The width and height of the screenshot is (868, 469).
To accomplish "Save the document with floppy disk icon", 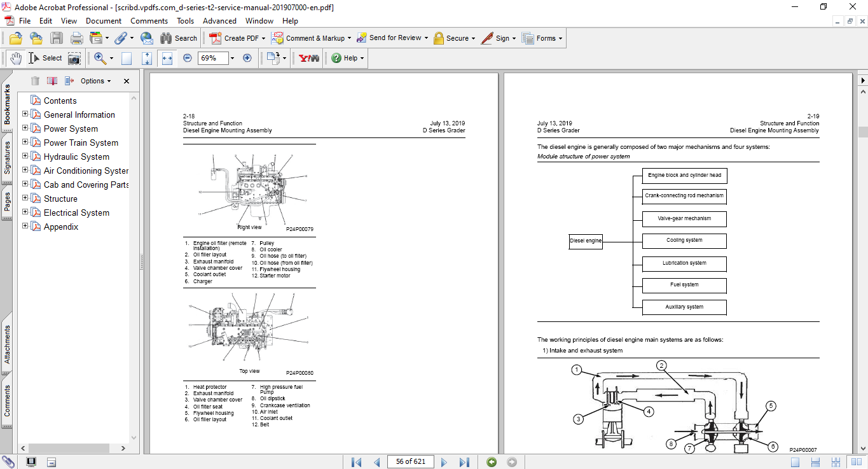I will click(x=57, y=38).
